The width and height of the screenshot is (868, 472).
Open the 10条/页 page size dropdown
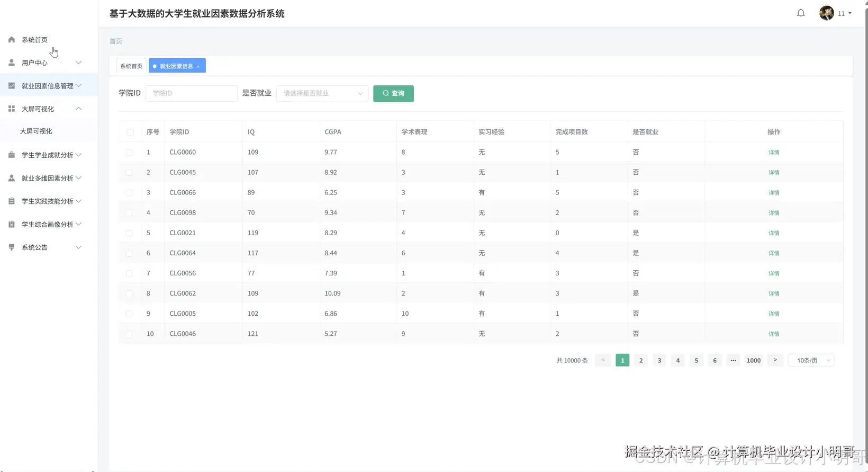[811, 360]
